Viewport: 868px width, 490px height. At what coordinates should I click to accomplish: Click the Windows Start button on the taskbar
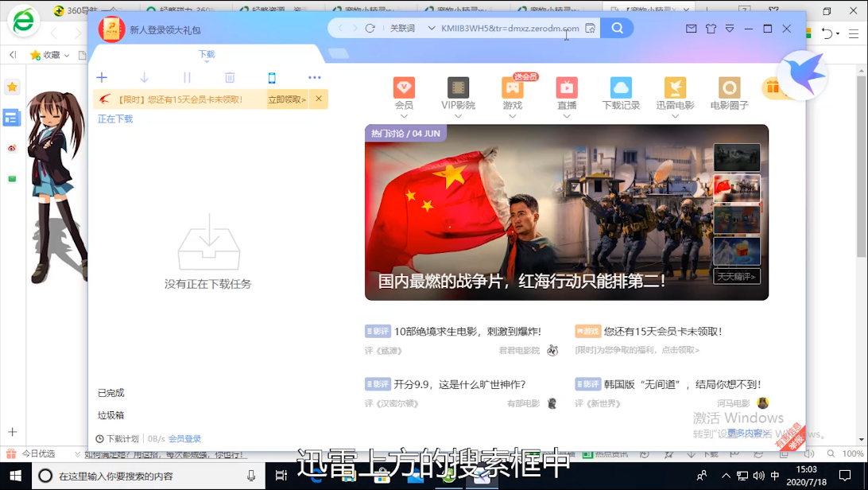click(15, 476)
